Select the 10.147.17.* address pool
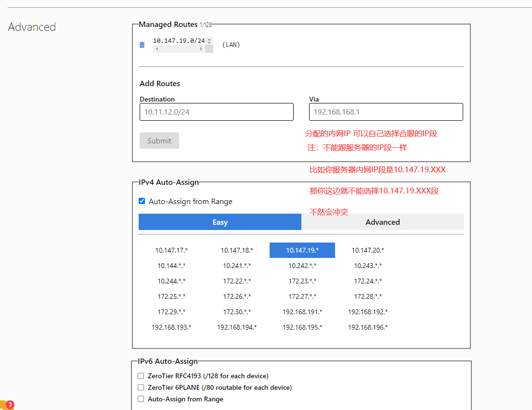Viewport: 532px width, 410px height. (171, 250)
